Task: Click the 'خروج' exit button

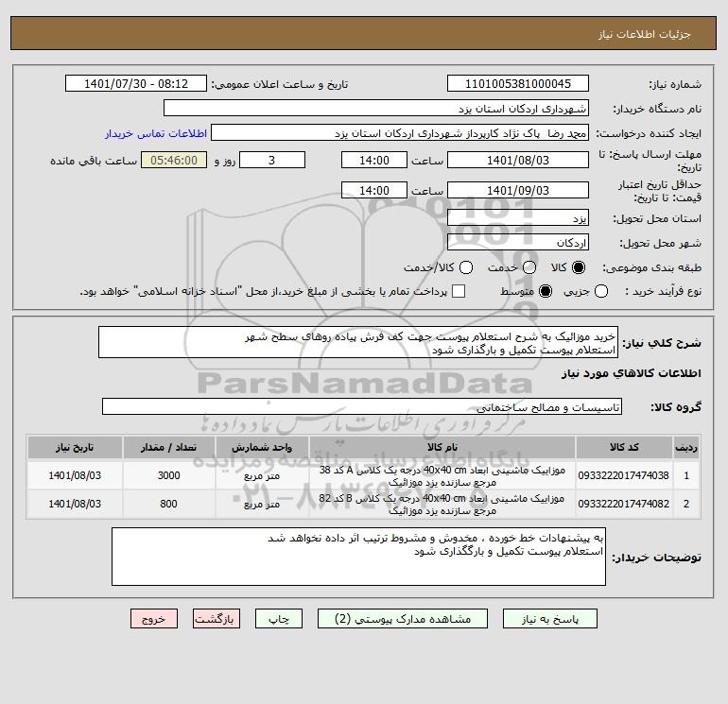Action: coord(154,619)
